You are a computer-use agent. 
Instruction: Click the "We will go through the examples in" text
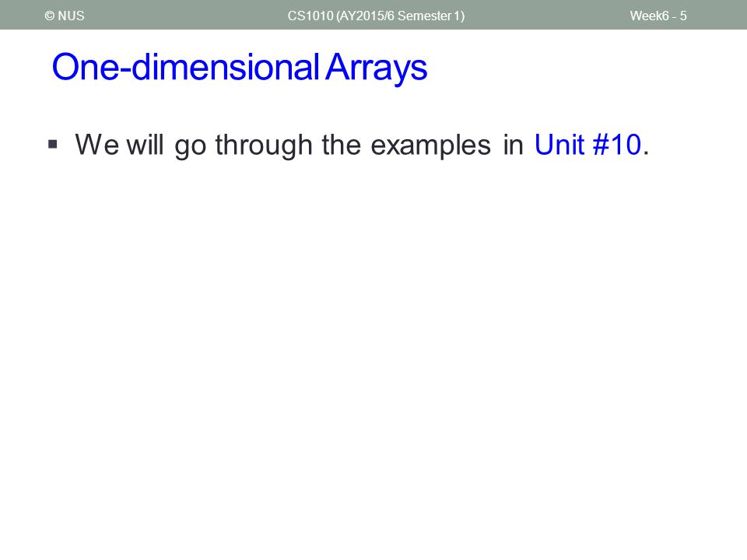[299, 145]
